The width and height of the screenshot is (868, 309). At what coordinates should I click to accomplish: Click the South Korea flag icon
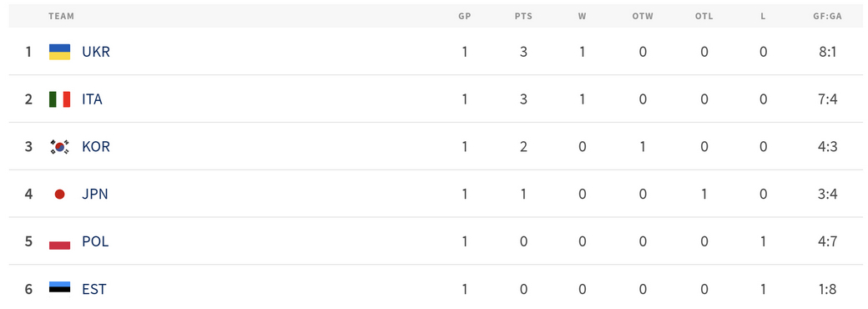click(x=60, y=147)
